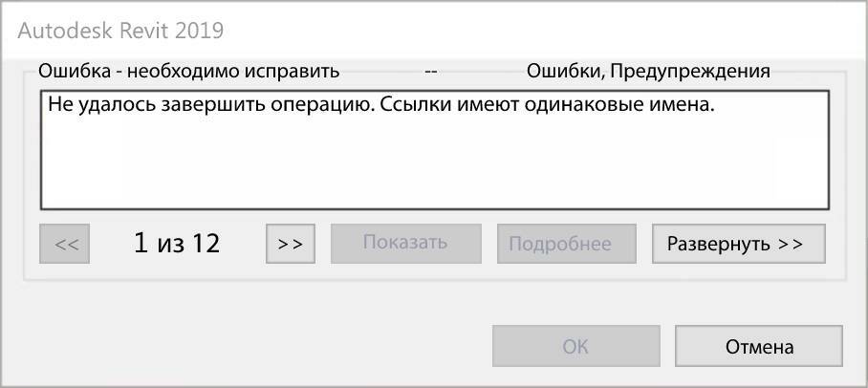
Task: Click 'Ошибка - необходимо исправить' header label
Action: (188, 72)
